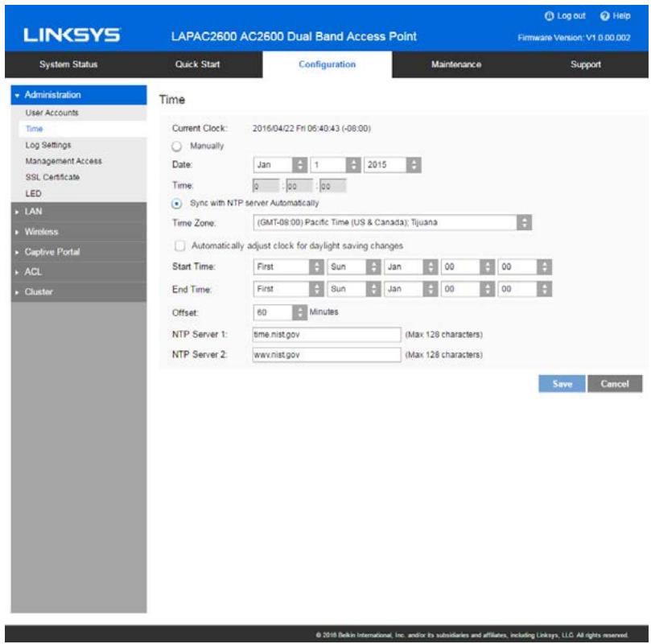Open End Time week dropdown showing First
The height and width of the screenshot is (644, 651).
[x=289, y=289]
